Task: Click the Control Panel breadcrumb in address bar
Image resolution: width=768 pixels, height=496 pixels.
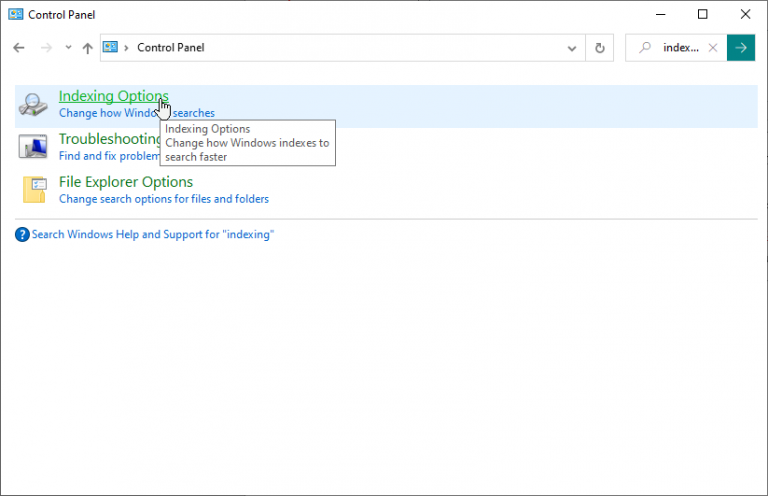Action: click(x=170, y=47)
